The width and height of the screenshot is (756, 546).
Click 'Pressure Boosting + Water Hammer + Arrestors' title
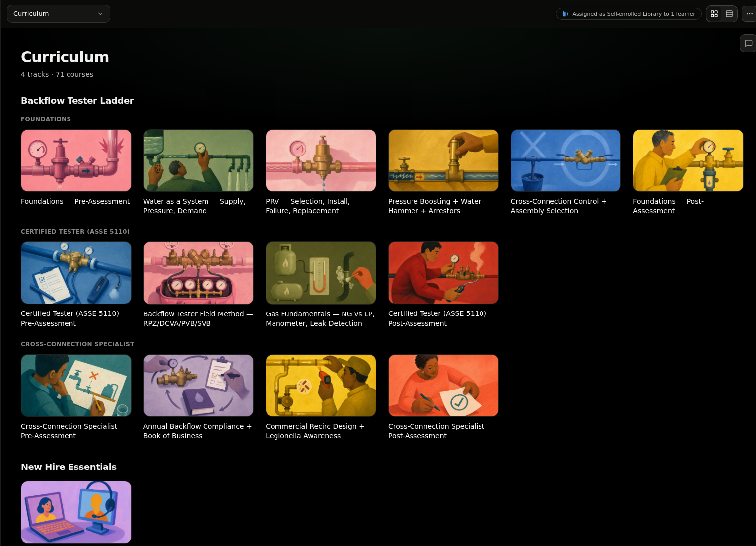point(435,206)
